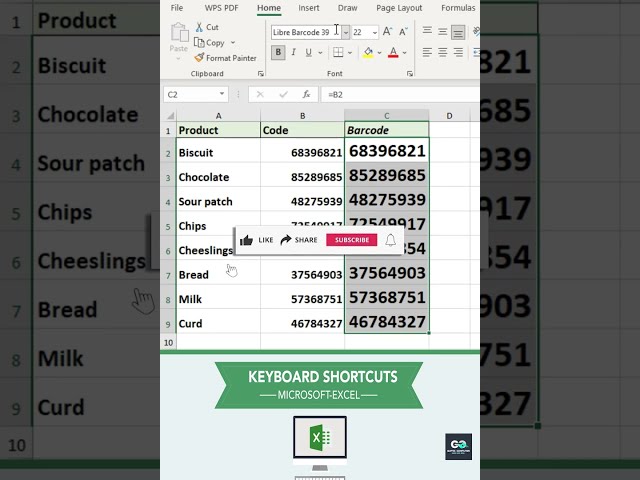Viewport: 640px width, 480px height.
Task: Select the Curd product cell
Action: click(x=218, y=323)
